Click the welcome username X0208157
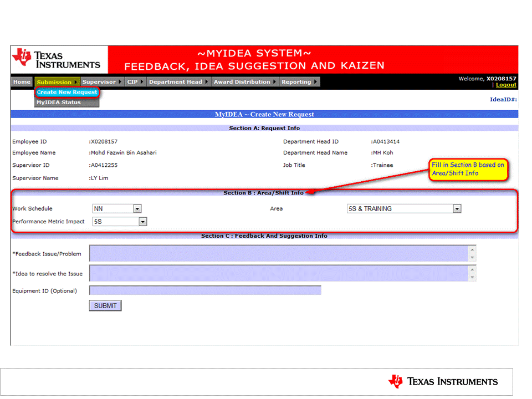This screenshot has width=532, height=399. pyautogui.click(x=501, y=79)
